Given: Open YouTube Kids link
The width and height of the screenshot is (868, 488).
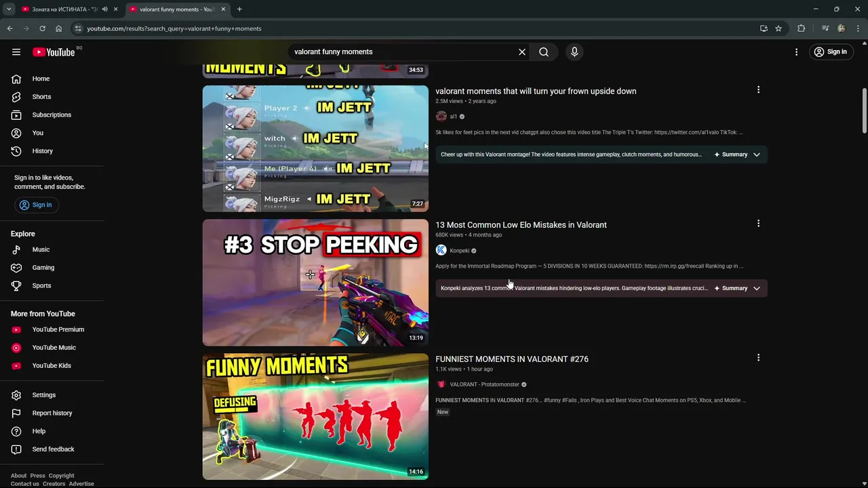Looking at the screenshot, I should pyautogui.click(x=52, y=365).
